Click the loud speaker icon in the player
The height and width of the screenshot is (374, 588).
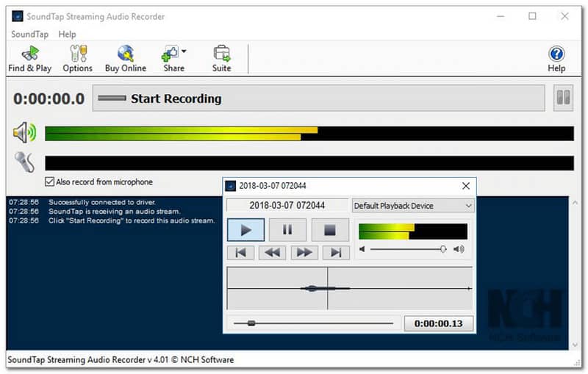(459, 249)
